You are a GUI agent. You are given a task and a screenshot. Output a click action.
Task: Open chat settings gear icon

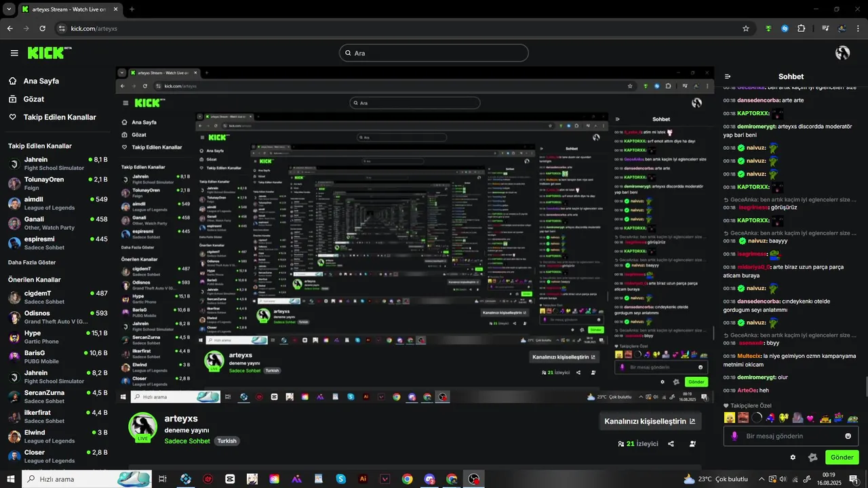(793, 457)
